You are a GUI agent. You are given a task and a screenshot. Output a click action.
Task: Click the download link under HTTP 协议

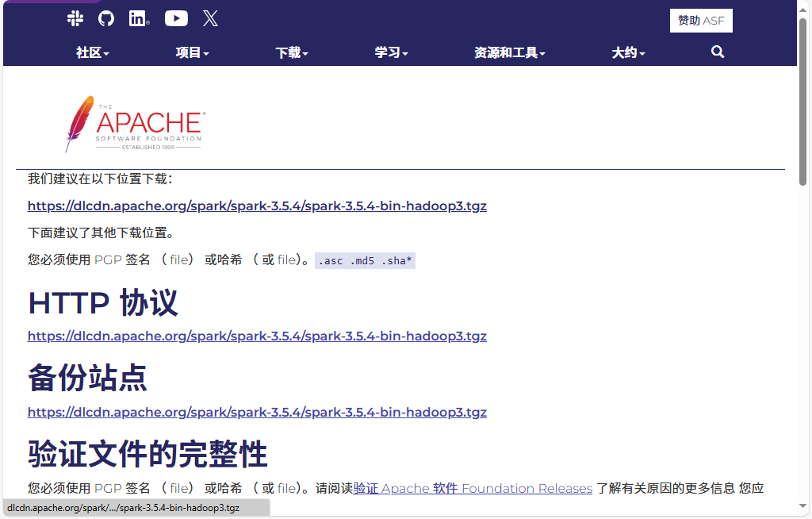(x=258, y=336)
